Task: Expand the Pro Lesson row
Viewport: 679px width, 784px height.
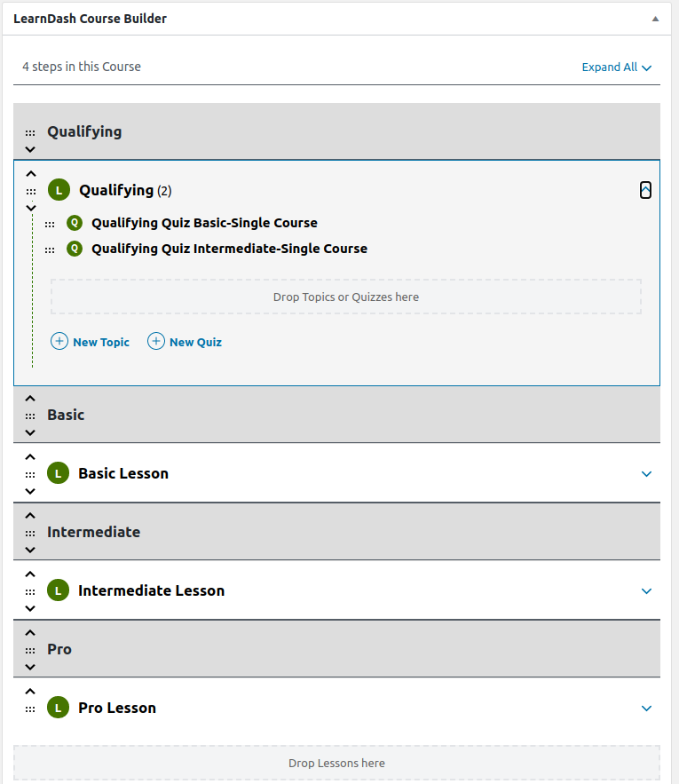Action: (x=646, y=708)
